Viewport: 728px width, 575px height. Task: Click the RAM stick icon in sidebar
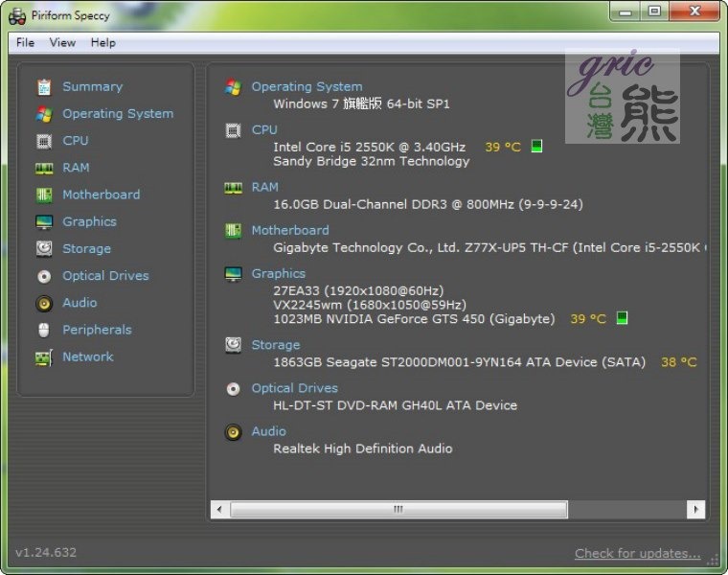[44, 168]
